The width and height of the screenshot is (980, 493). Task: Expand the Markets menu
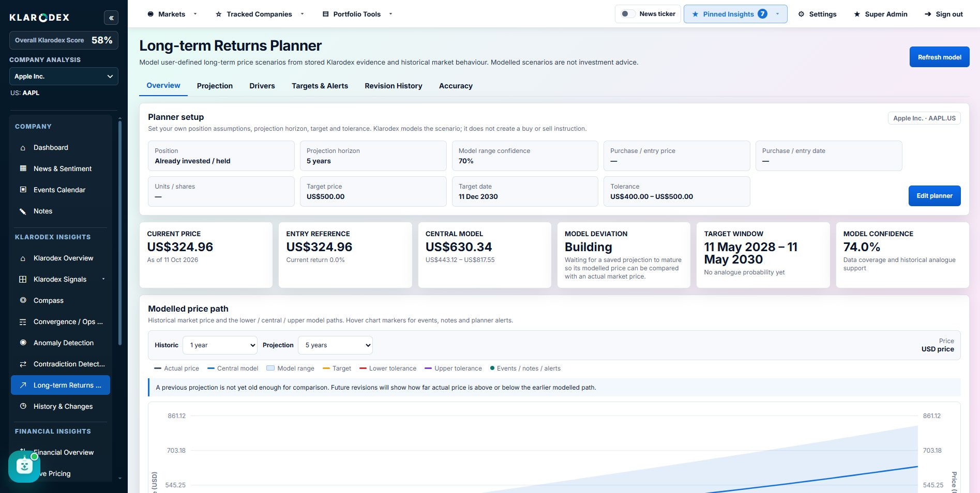172,14
